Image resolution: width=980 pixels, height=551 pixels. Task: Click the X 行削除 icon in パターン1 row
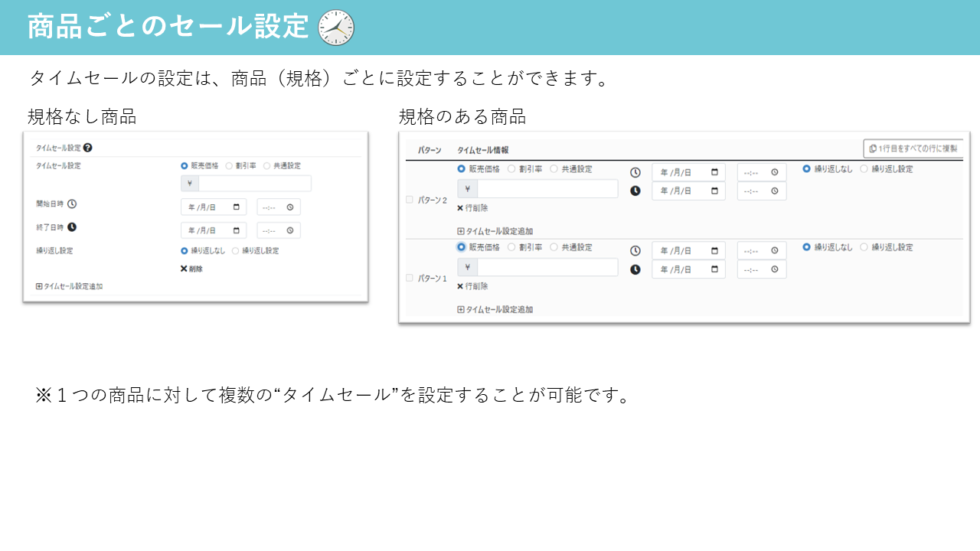click(460, 286)
